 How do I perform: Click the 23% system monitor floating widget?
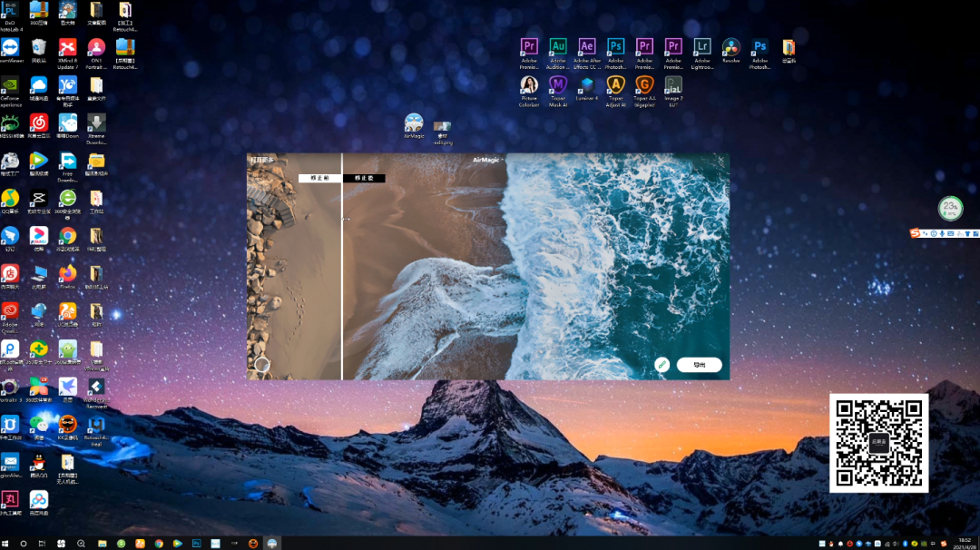pos(950,208)
